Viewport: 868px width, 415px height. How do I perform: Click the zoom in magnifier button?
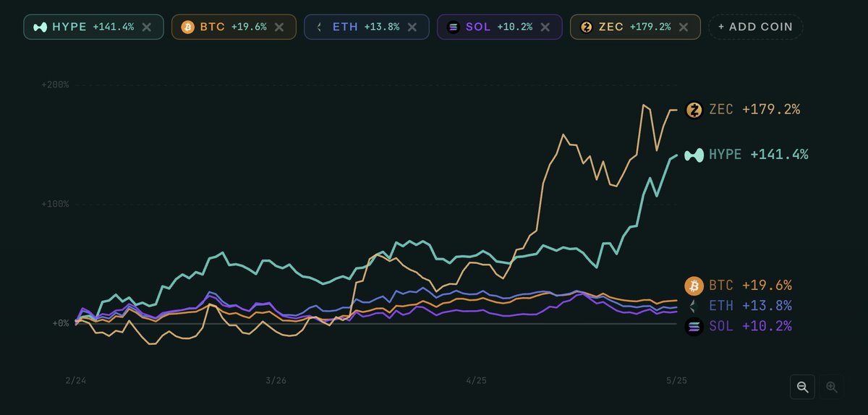point(831,387)
